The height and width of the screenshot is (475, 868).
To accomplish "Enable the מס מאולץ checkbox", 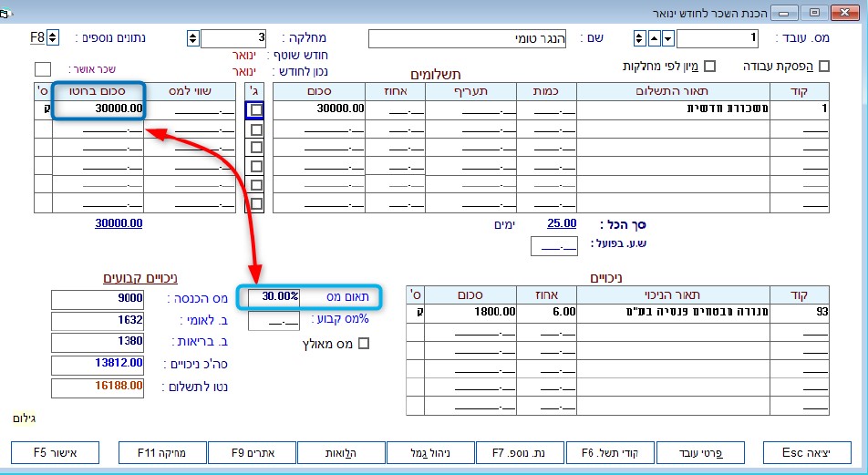I will click(x=364, y=344).
